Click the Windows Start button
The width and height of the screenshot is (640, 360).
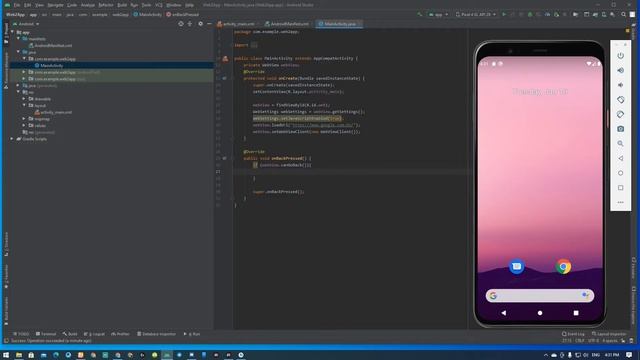(6, 355)
